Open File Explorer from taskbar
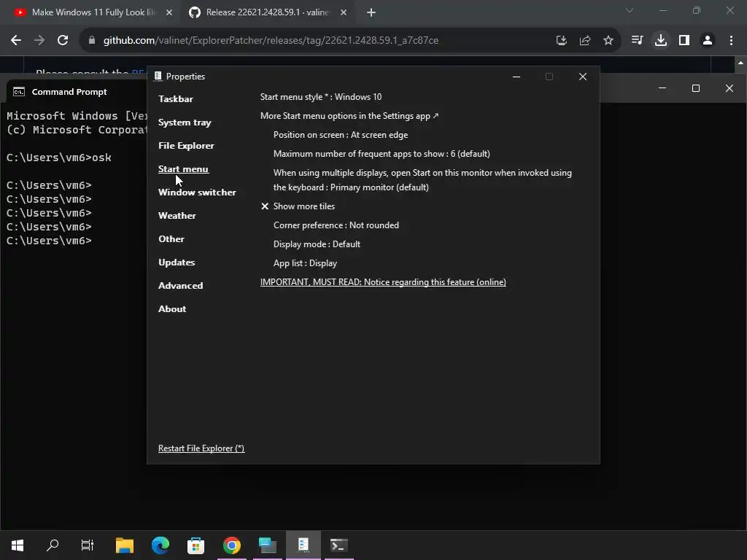This screenshot has height=560, width=747. click(x=125, y=545)
